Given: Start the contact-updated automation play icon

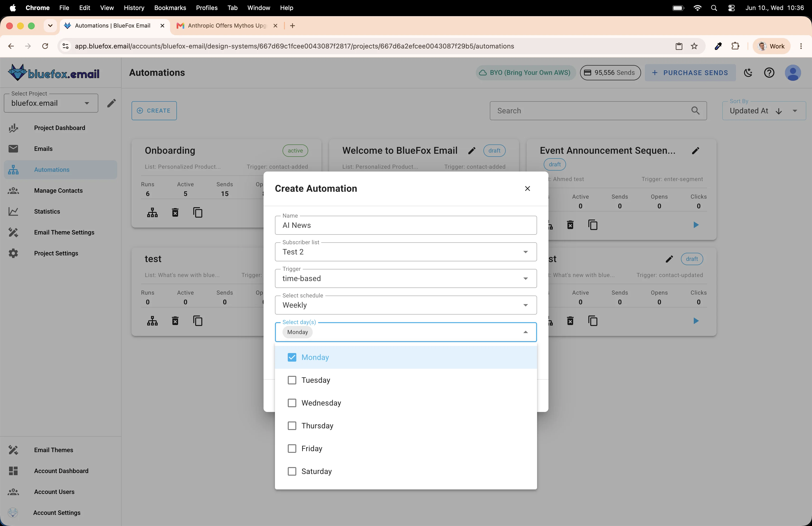Looking at the screenshot, I should tap(696, 321).
